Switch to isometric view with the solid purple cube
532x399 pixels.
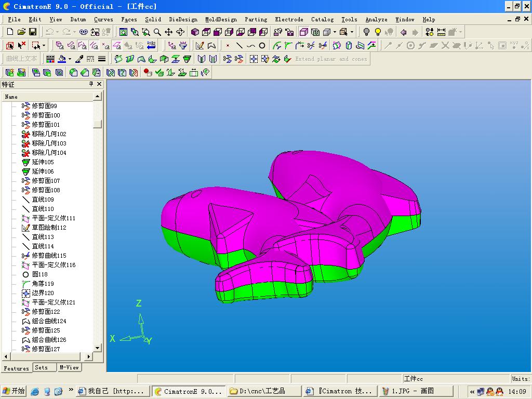point(195,32)
